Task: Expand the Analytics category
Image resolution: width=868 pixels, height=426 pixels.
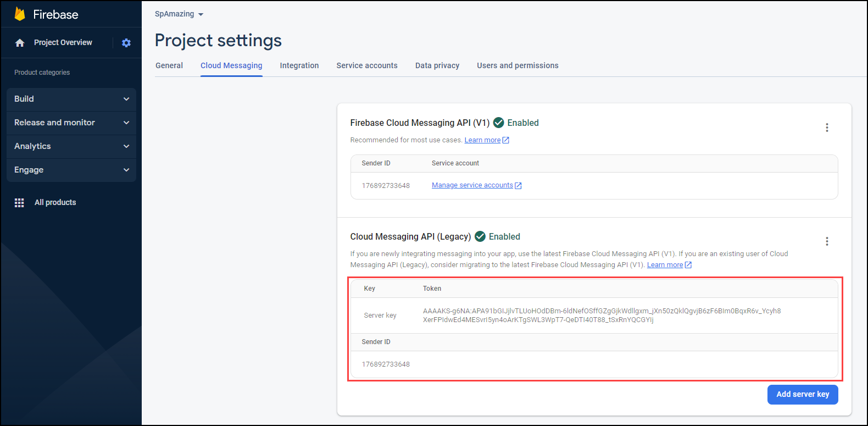Action: 71,146
